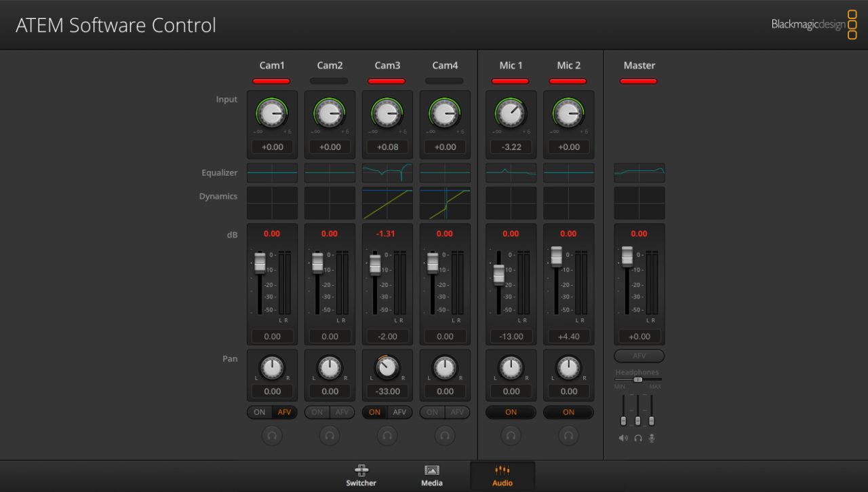Open the Cam3 Equalizer graph
The height and width of the screenshot is (492, 868).
[x=387, y=173]
